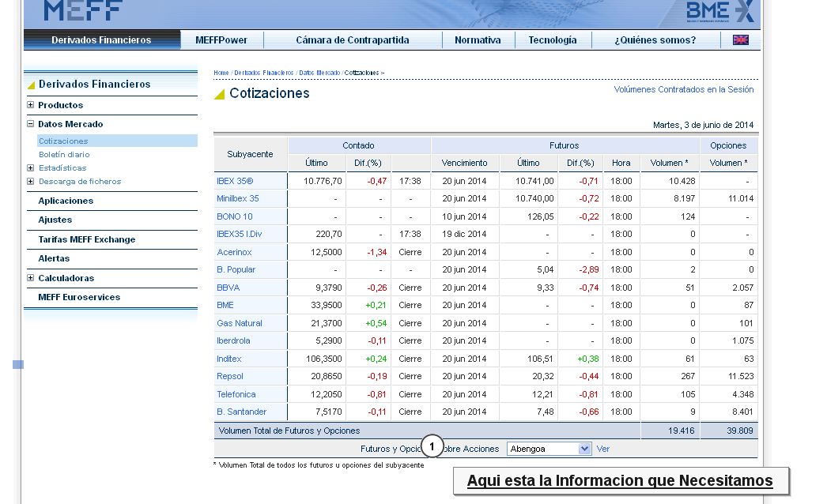
Task: Open the Acerinox link
Action: point(234,252)
